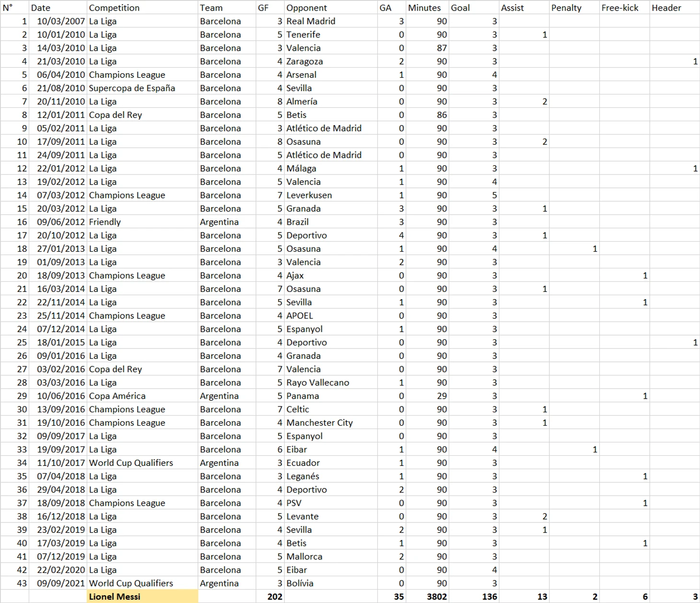The image size is (700, 603).
Task: Select the minutes value 87 cell
Action: [427, 48]
